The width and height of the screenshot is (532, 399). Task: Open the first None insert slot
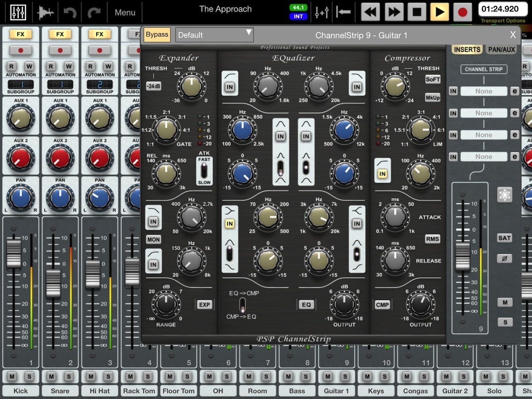[484, 91]
